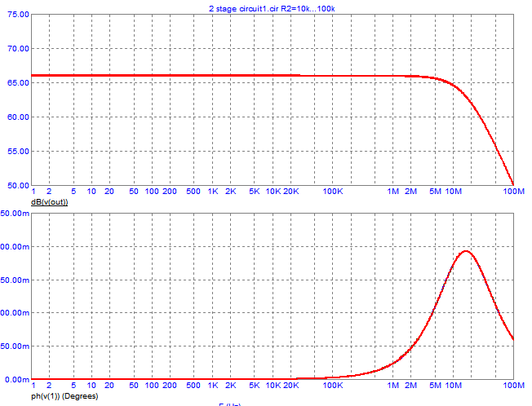Screen dimensions: 532x406
Task: Click the 5M frequency label of the dB(v(out)) plot
Action: click(x=435, y=192)
